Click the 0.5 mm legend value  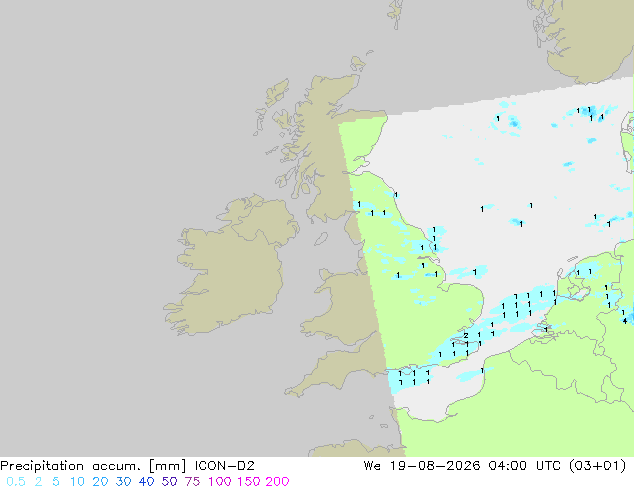point(16,482)
